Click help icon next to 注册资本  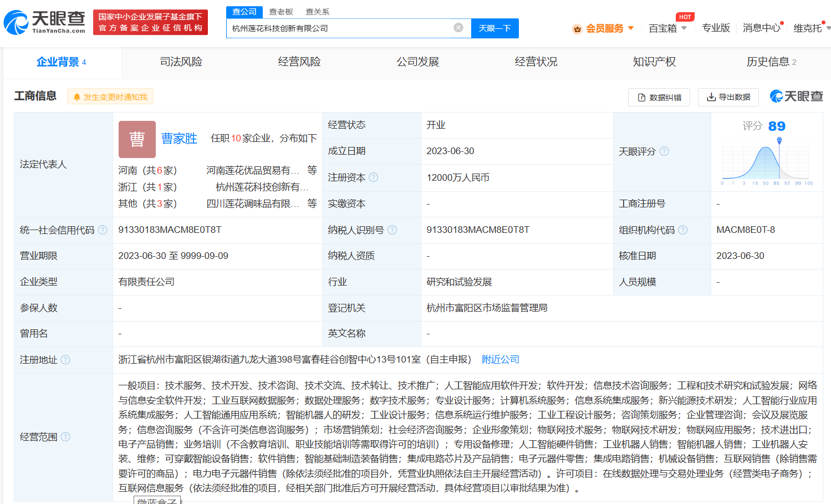click(374, 177)
